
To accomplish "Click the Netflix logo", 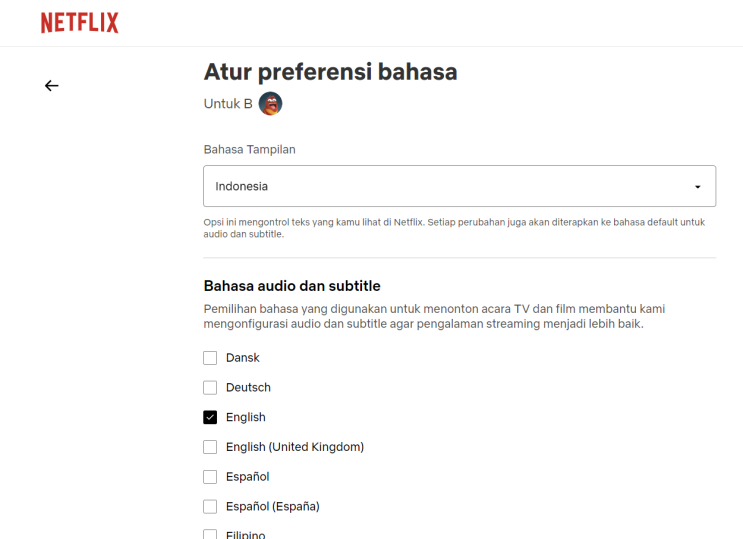I will click(x=80, y=23).
